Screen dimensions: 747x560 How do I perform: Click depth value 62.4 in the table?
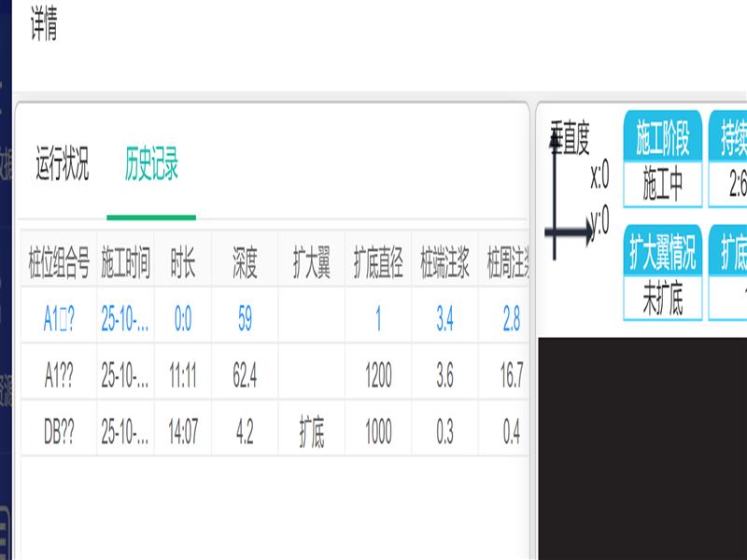point(245,376)
